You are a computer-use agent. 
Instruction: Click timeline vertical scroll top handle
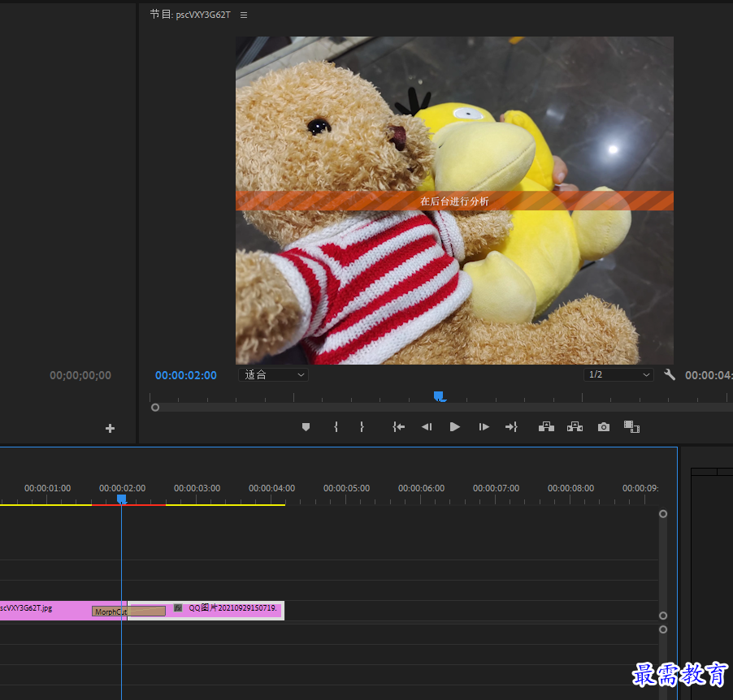pos(663,513)
